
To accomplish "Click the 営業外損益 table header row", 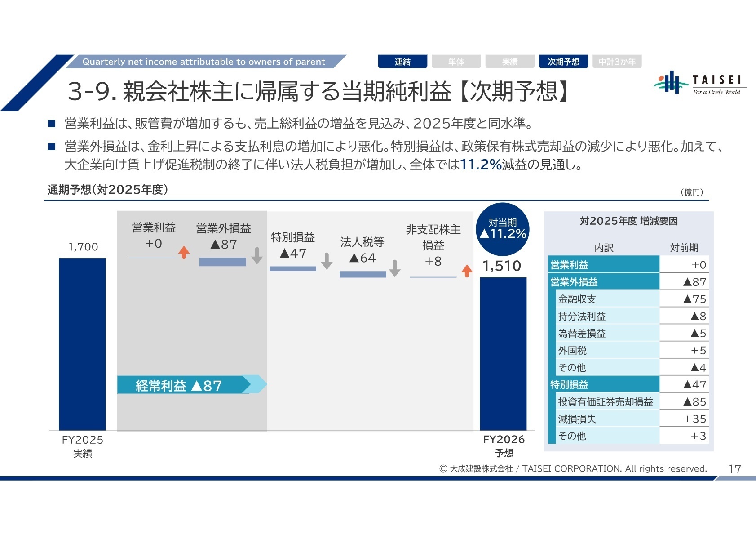I will click(x=628, y=282).
